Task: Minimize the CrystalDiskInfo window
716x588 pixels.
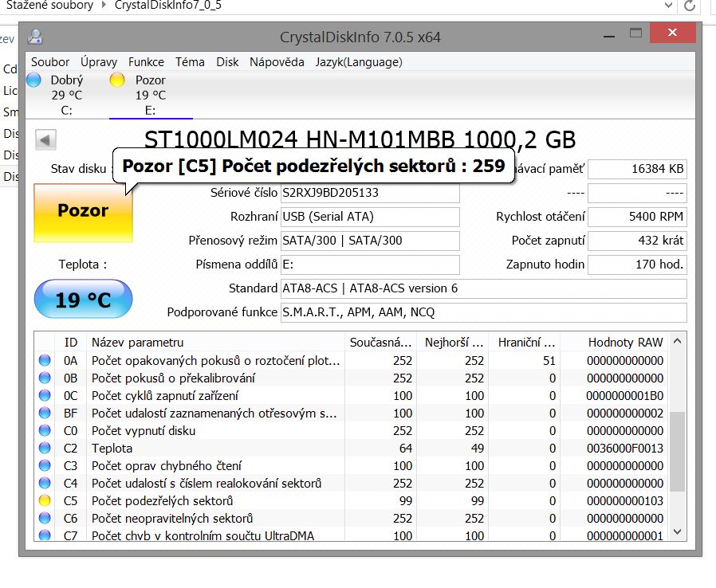Action: [609, 35]
